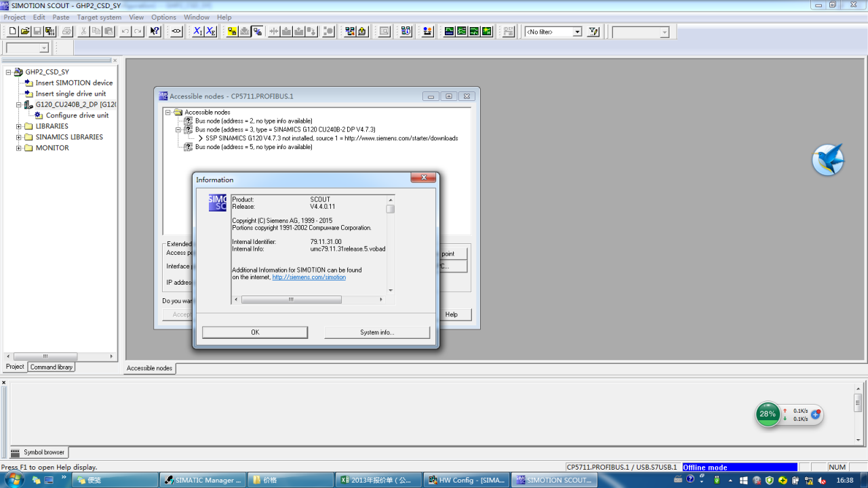The height and width of the screenshot is (488, 868).
Task: Click the Configure drive unit gear icon
Action: pyautogui.click(x=39, y=115)
